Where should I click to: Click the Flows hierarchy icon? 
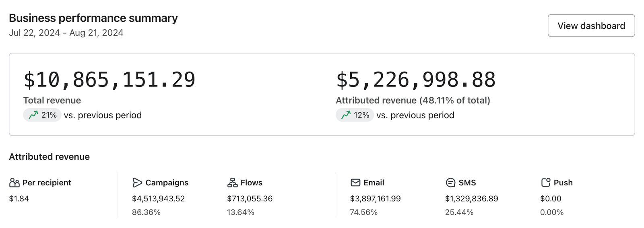coord(232,183)
